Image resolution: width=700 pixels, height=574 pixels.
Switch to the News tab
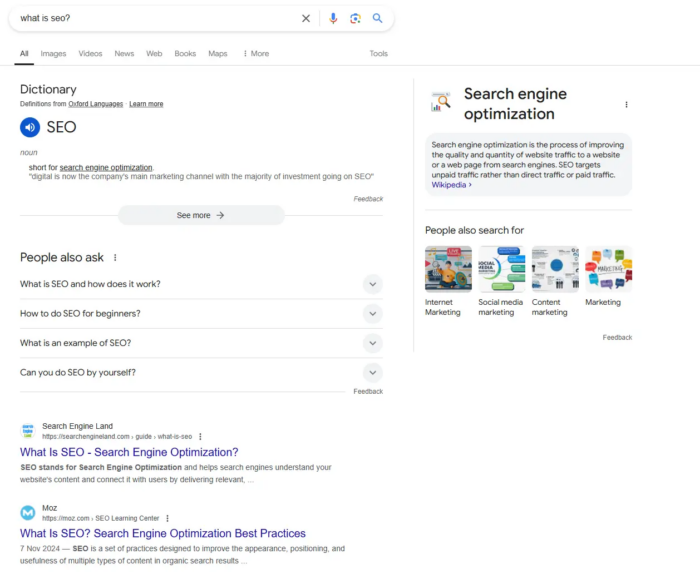click(124, 54)
